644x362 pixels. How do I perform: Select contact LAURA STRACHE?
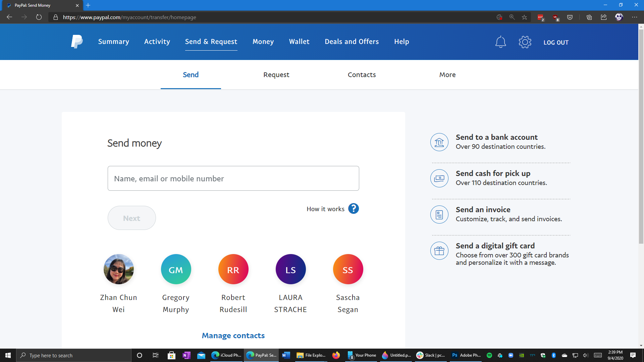coord(290,269)
